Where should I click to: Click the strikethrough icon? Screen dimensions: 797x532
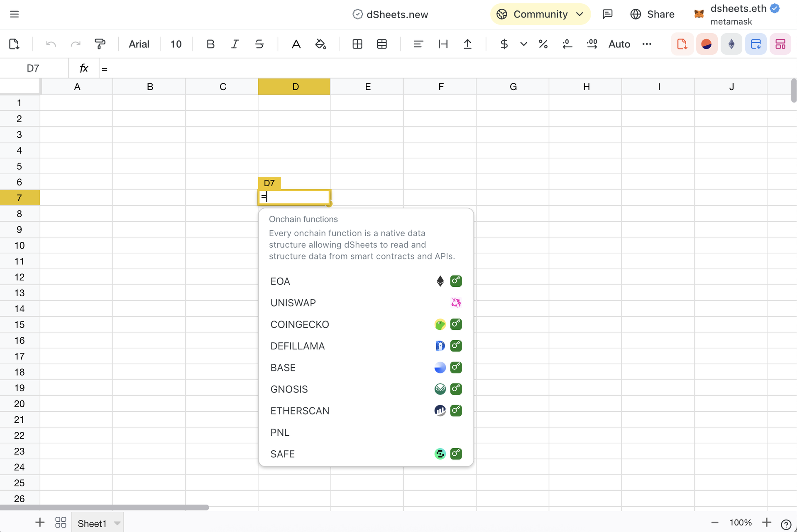point(259,44)
